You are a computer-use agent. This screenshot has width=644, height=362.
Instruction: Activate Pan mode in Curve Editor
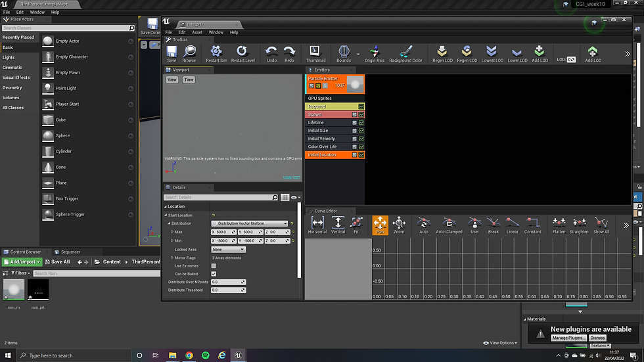380,225
